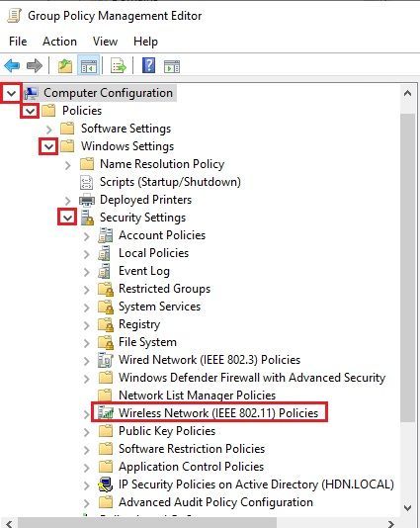
Task: Toggle the Show/Hide Console Tree icon
Action: pyautogui.click(x=89, y=65)
